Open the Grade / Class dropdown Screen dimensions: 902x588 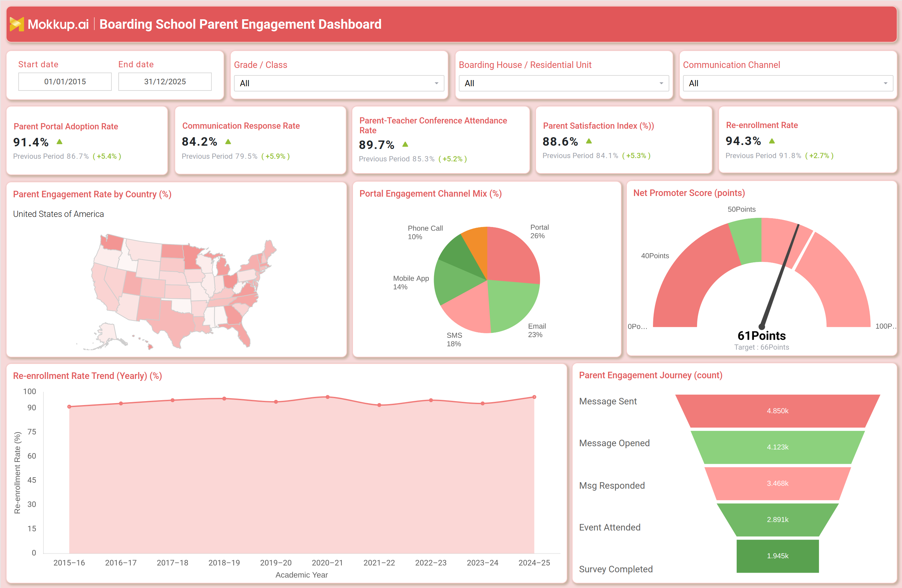click(x=339, y=83)
